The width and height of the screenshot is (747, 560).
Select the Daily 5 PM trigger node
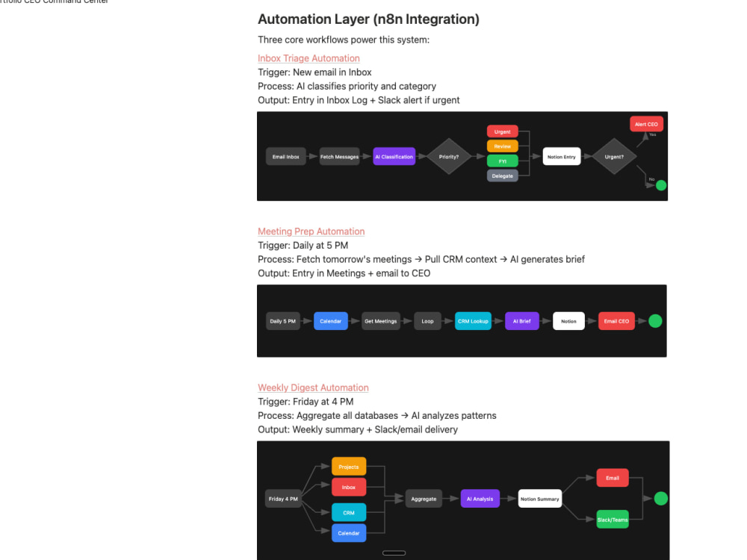pos(282,321)
